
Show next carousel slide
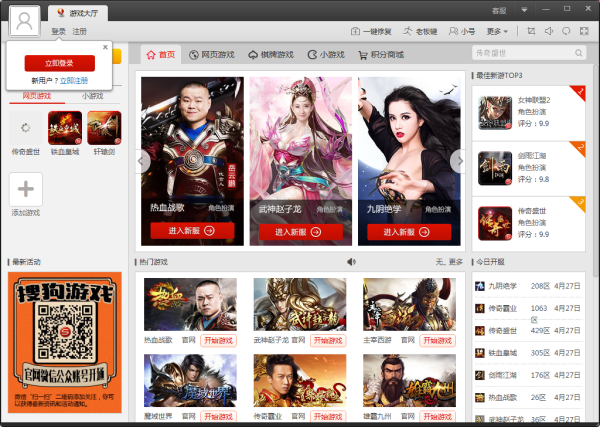(x=458, y=161)
